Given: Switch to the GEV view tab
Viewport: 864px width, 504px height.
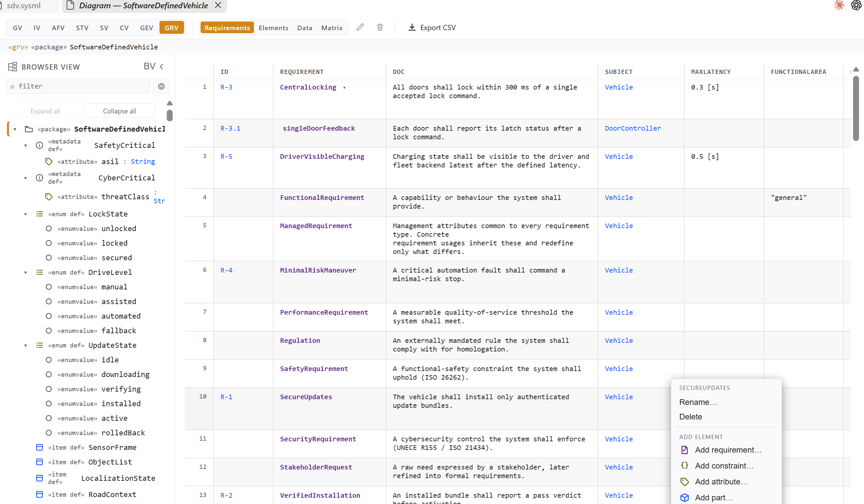Looking at the screenshot, I should click(147, 28).
